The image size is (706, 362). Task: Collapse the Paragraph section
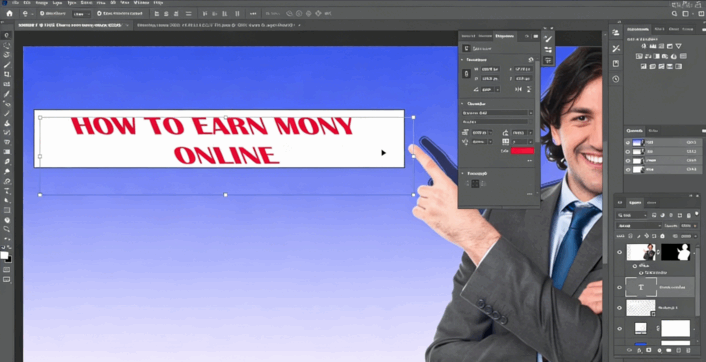pyautogui.click(x=462, y=173)
